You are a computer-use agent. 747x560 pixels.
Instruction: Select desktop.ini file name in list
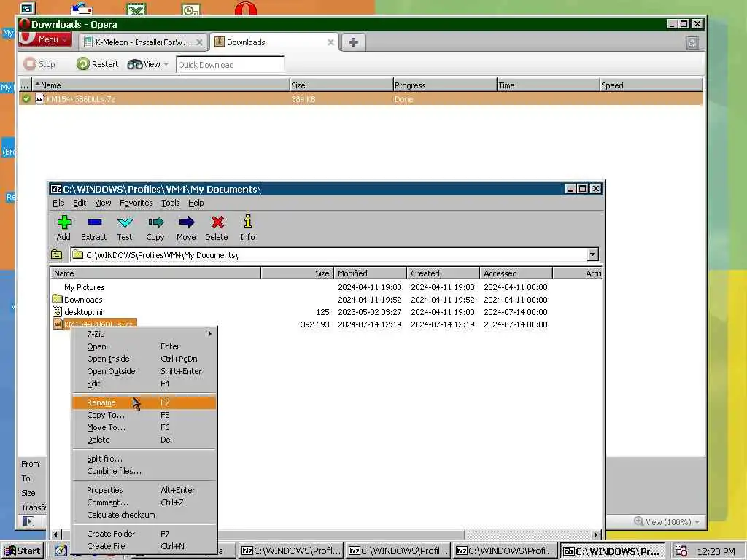83,312
